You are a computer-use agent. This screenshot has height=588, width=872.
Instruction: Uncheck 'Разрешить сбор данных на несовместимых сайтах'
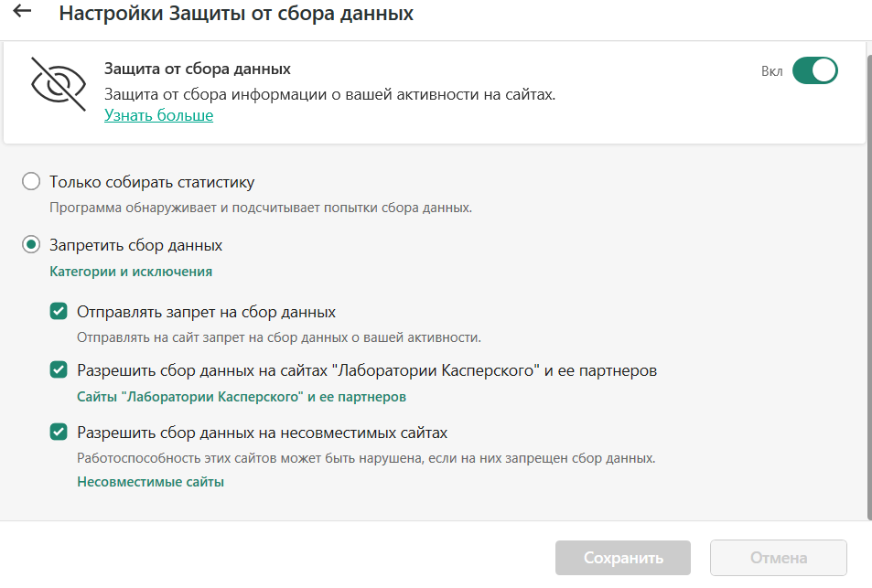point(59,432)
